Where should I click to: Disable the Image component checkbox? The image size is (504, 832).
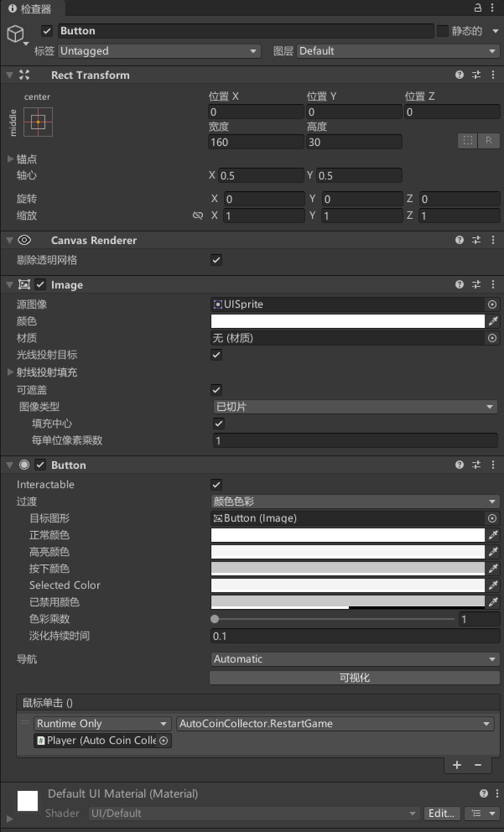40,285
